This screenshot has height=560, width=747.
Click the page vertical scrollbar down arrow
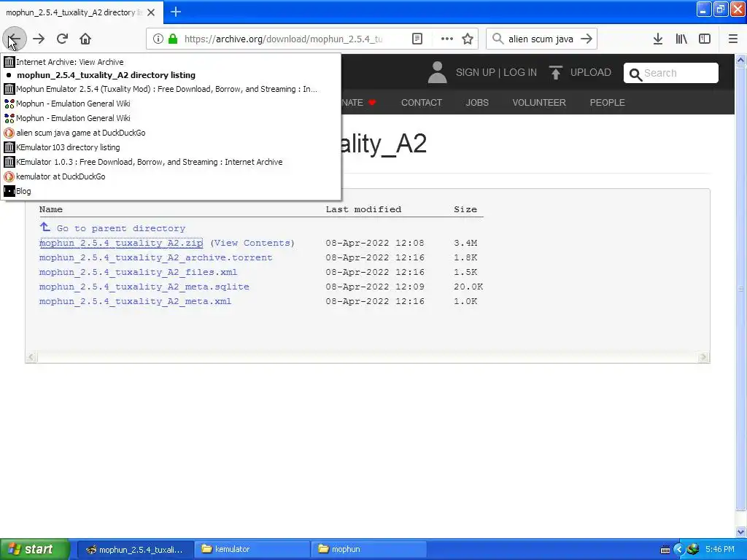pos(741,532)
